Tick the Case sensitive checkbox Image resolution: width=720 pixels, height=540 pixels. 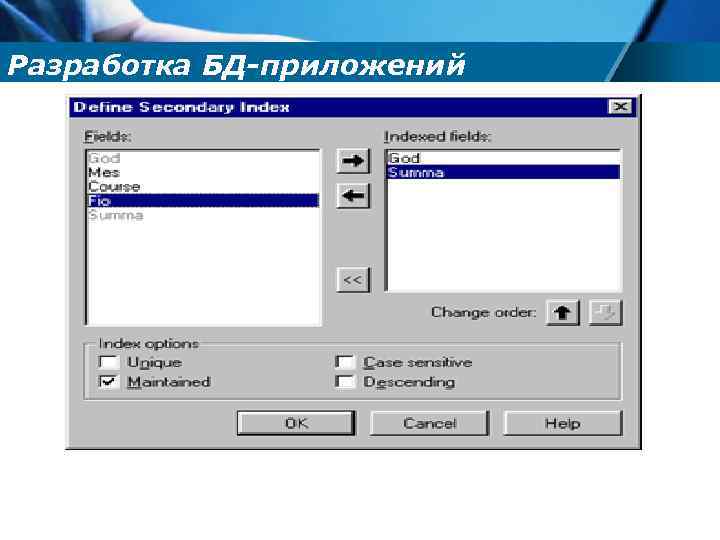(345, 362)
